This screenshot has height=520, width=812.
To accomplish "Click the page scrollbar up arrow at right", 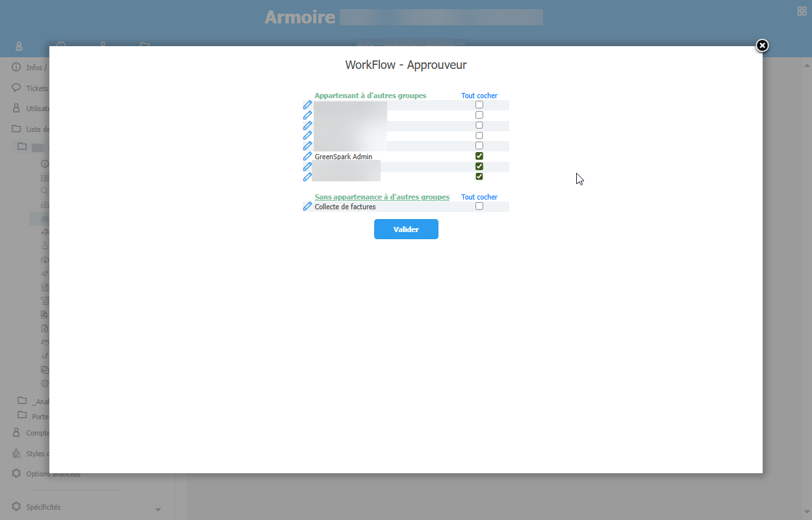I will click(807, 66).
